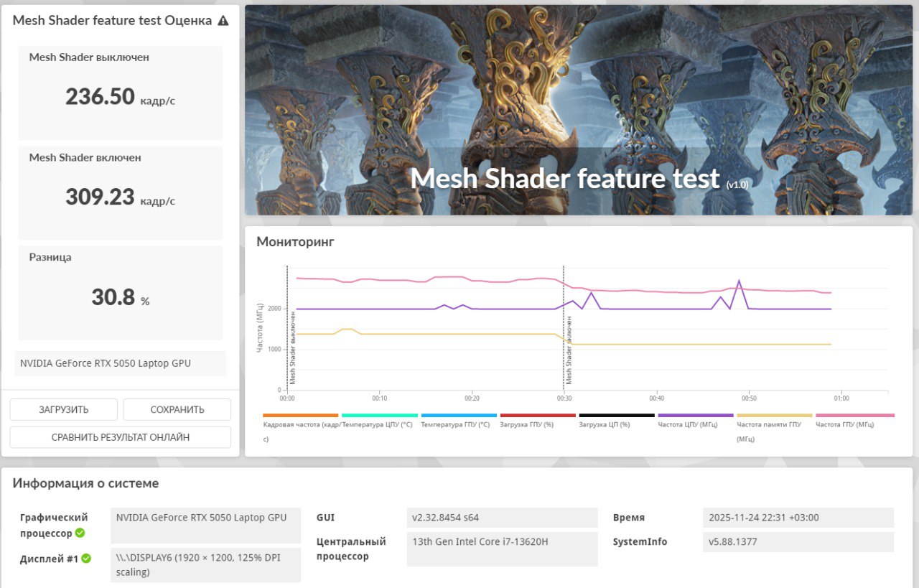Click the SystemInfo field label

click(x=640, y=541)
